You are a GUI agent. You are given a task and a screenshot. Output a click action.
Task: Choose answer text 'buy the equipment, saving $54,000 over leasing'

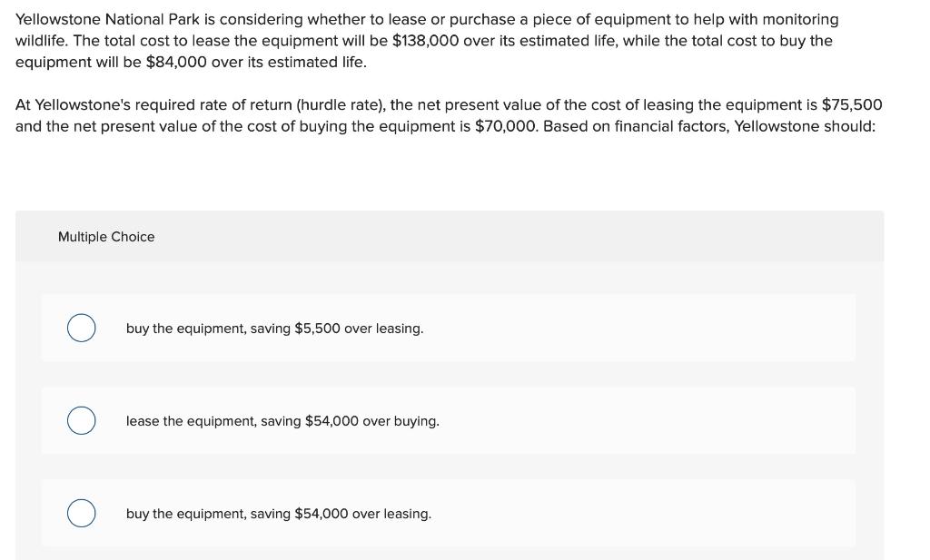click(x=279, y=513)
